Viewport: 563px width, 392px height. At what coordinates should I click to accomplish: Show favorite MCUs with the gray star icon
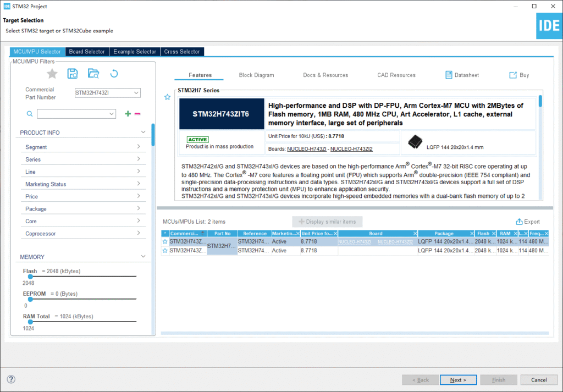coord(52,74)
